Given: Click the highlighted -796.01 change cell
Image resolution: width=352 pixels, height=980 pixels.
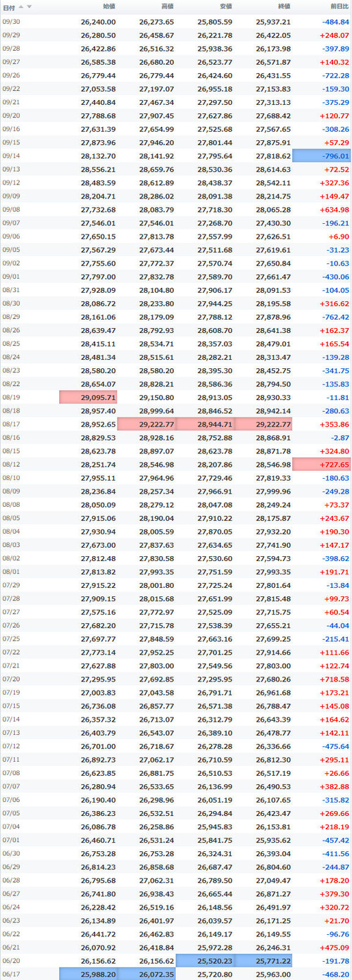Looking at the screenshot, I should [x=321, y=156].
